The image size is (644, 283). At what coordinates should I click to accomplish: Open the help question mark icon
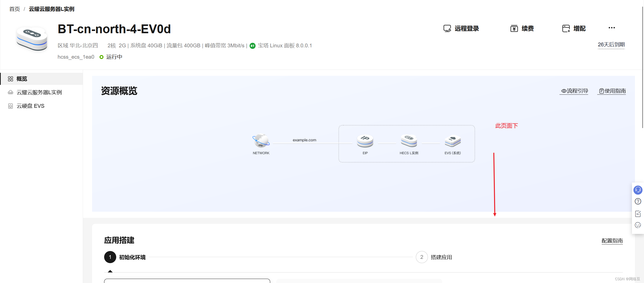[638, 201]
